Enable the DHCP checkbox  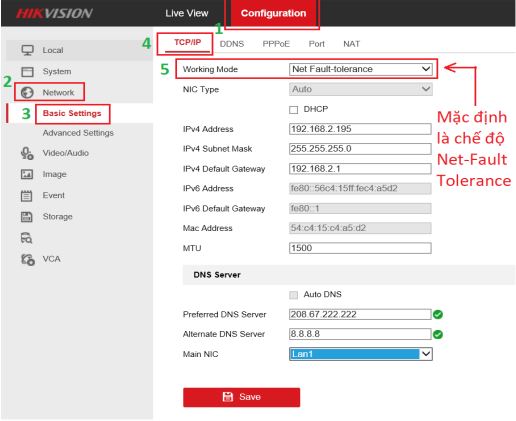[x=293, y=110]
